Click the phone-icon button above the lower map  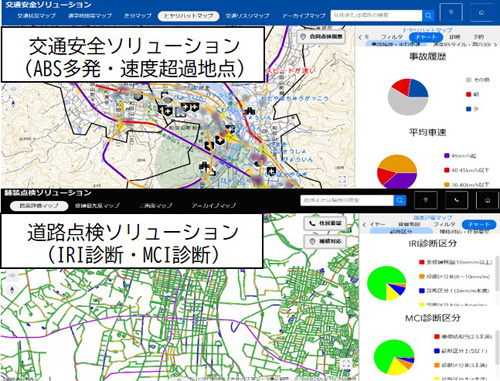pyautogui.click(x=325, y=223)
